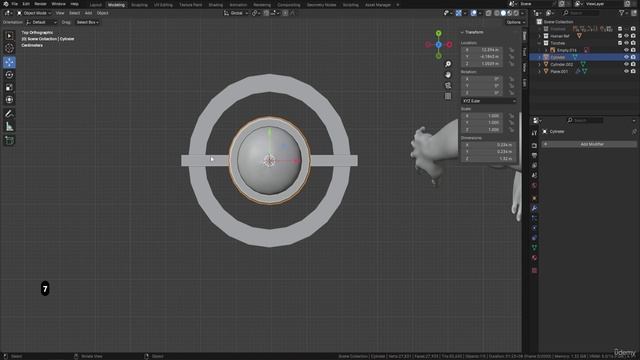The image size is (640, 360).
Task: Open the viewport Object menu
Action: point(102,13)
